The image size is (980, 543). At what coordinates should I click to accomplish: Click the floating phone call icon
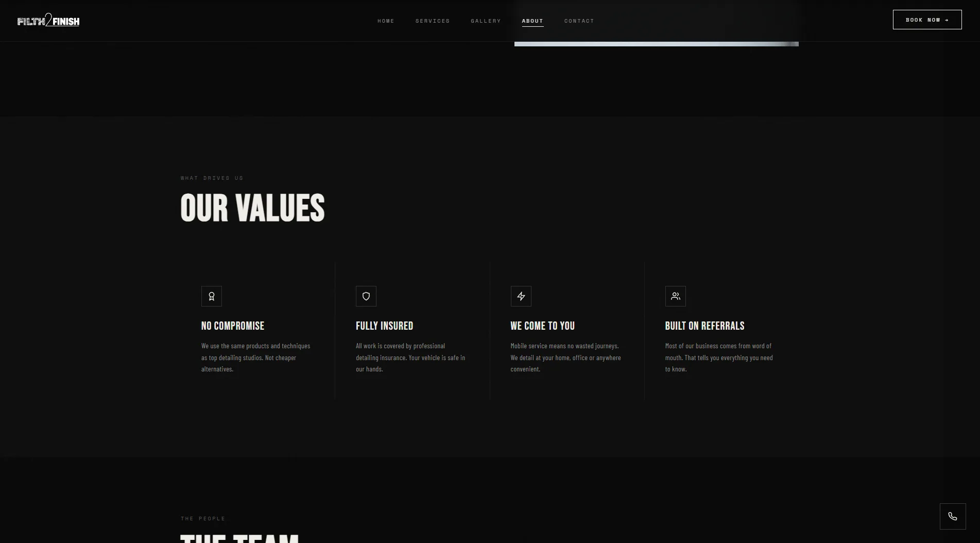tap(953, 516)
